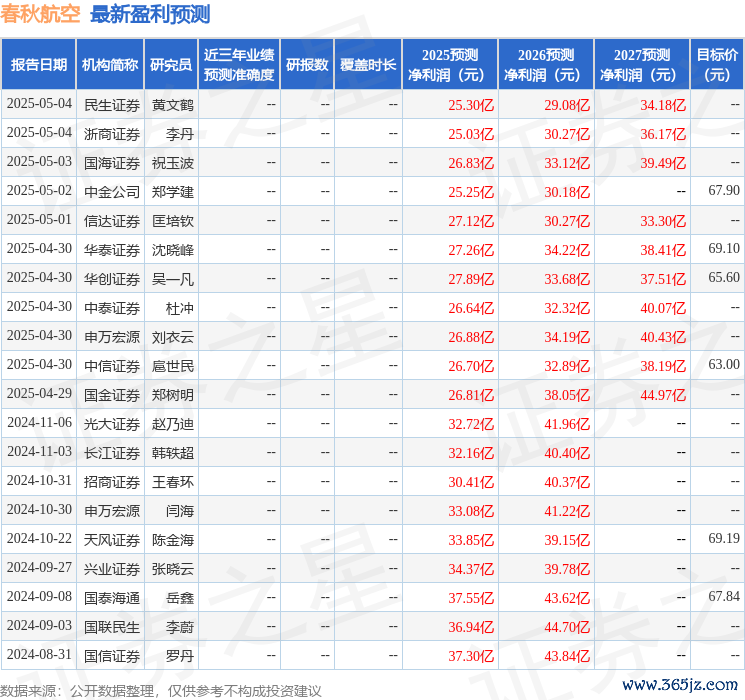Select the 机构简称 column header

110,64
